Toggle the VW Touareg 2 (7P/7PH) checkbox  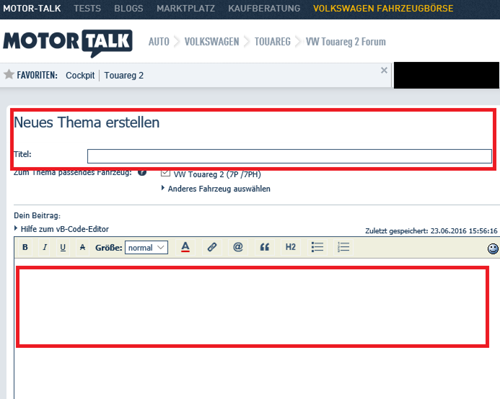pos(165,173)
